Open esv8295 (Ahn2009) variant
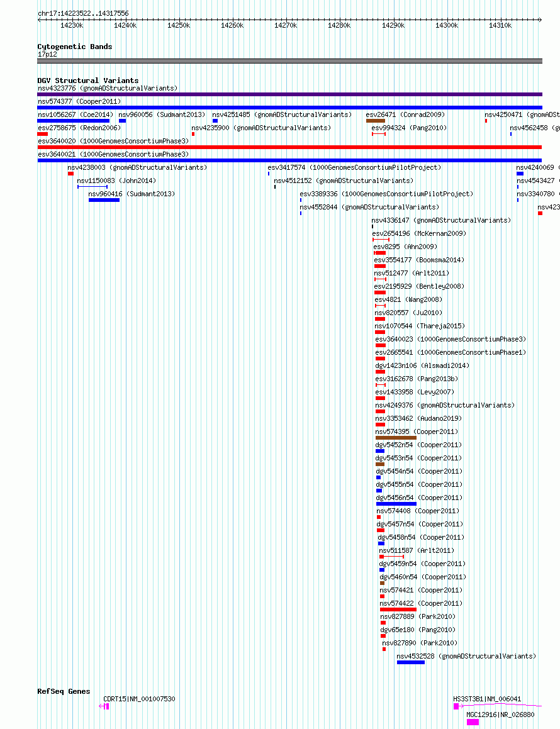This screenshot has height=729, width=560. point(405,247)
